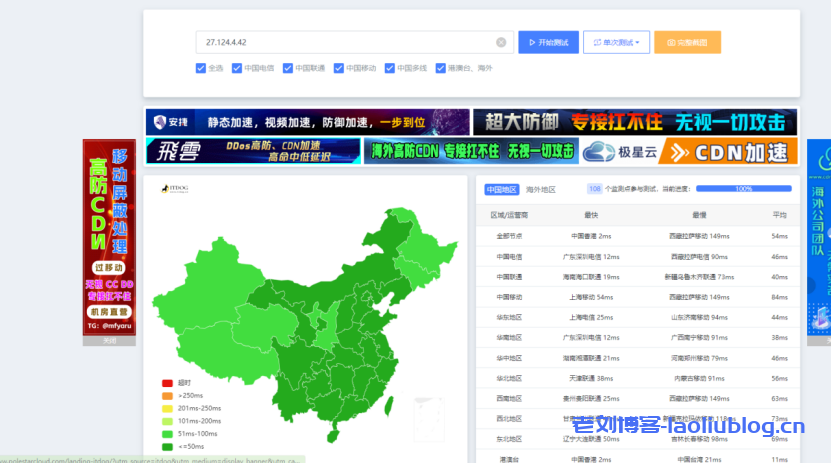This screenshot has width=831, height=463.
Task: Click the 51ms-100ms legend swatch
Action: click(167, 434)
